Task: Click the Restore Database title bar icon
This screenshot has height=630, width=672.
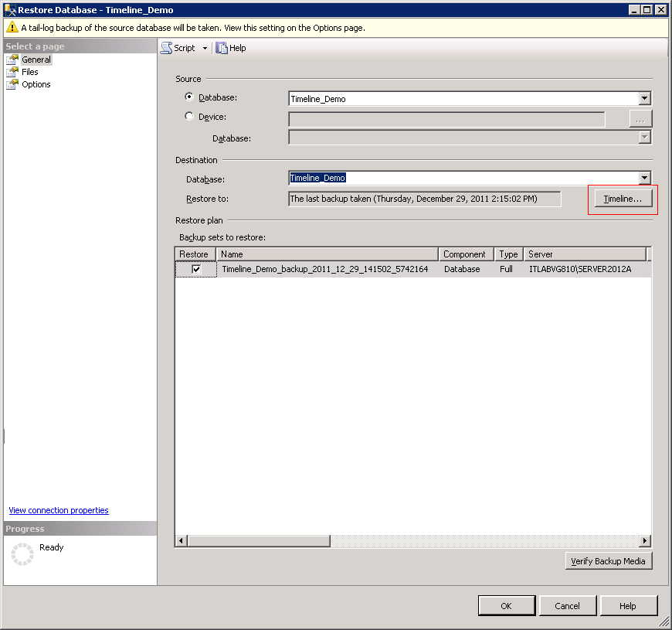Action: 10,10
